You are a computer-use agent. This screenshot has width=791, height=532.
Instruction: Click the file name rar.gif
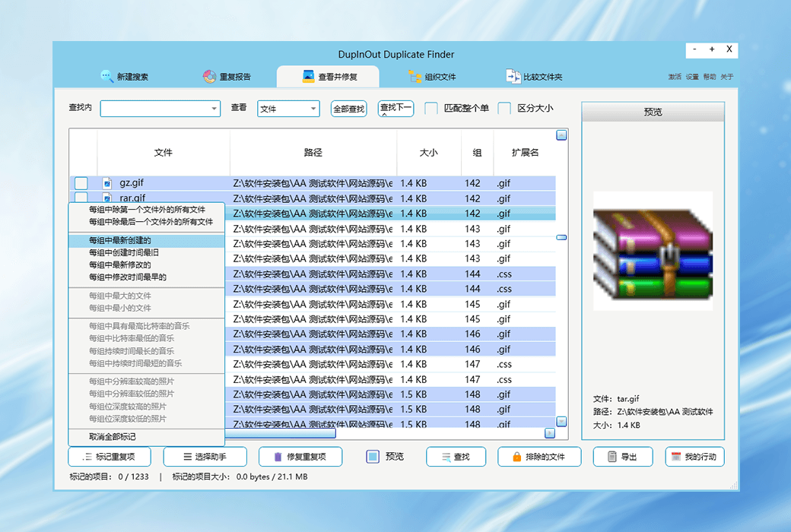[x=132, y=198]
